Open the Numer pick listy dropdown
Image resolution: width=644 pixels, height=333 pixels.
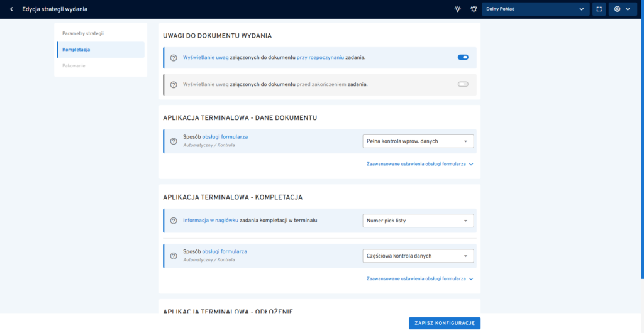click(x=418, y=221)
